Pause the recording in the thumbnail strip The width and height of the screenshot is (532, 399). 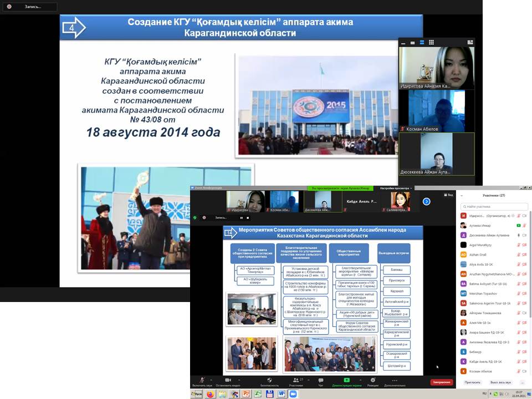tap(241, 218)
